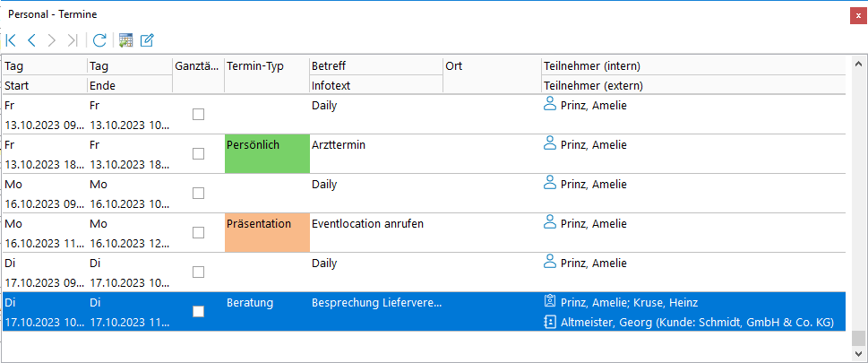Jump to the first record

11,40
